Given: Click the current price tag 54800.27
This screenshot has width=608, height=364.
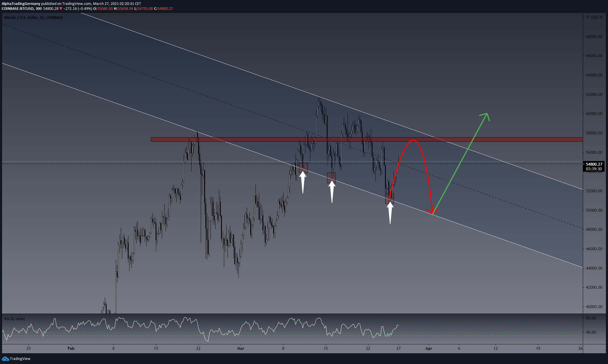Looking at the screenshot, I should (x=594, y=164).
